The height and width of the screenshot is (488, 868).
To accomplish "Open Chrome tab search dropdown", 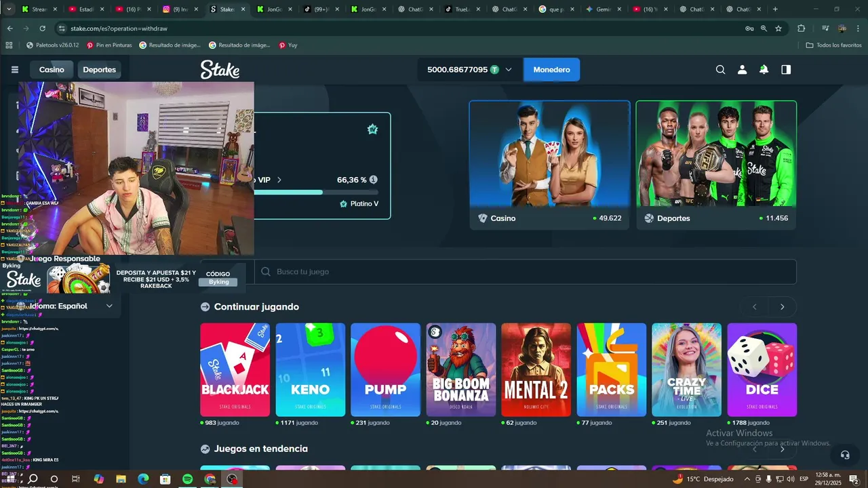I will point(9,9).
